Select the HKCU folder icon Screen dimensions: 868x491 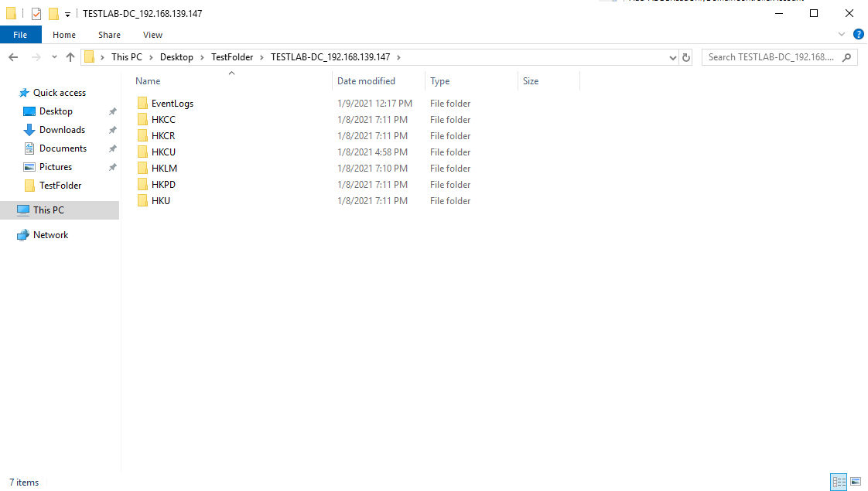[142, 152]
